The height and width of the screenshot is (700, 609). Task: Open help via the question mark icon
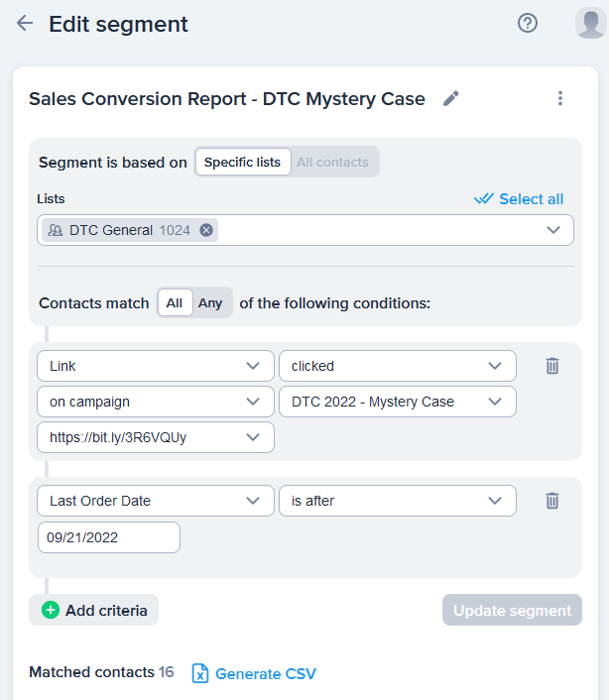(x=528, y=23)
